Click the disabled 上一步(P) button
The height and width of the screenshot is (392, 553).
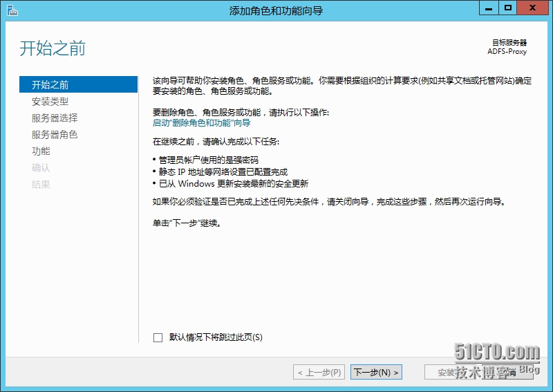[319, 373]
